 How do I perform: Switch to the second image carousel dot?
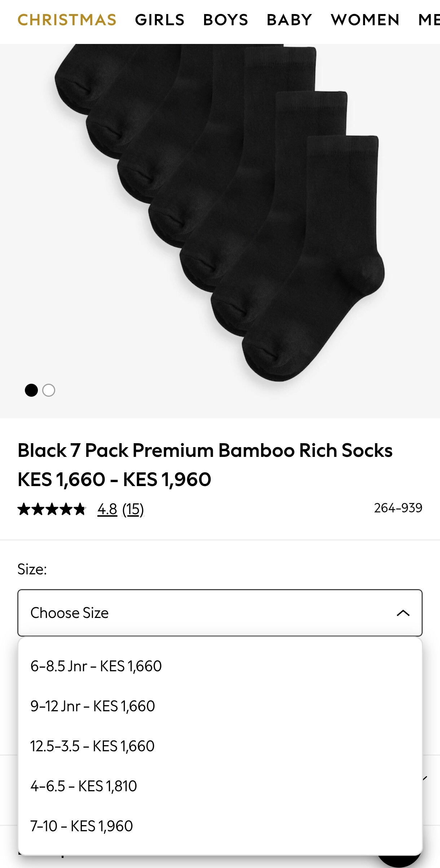[x=49, y=390]
